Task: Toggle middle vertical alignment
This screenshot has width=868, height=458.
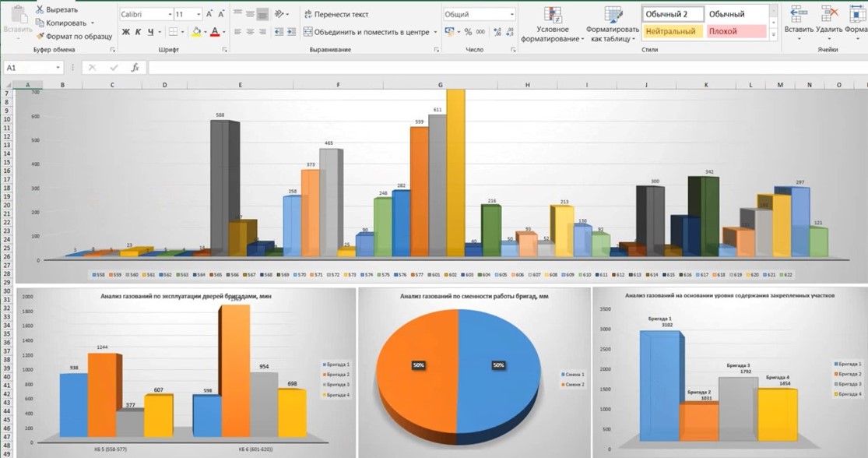Action: pos(250,14)
